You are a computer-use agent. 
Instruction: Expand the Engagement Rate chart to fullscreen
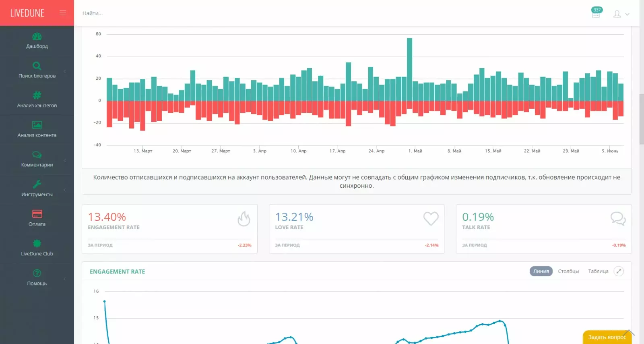pos(619,271)
